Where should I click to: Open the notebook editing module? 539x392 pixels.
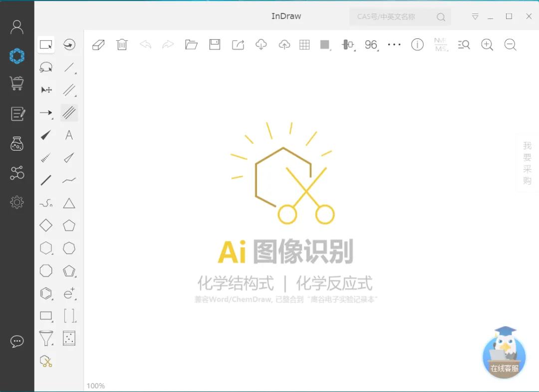click(18, 114)
